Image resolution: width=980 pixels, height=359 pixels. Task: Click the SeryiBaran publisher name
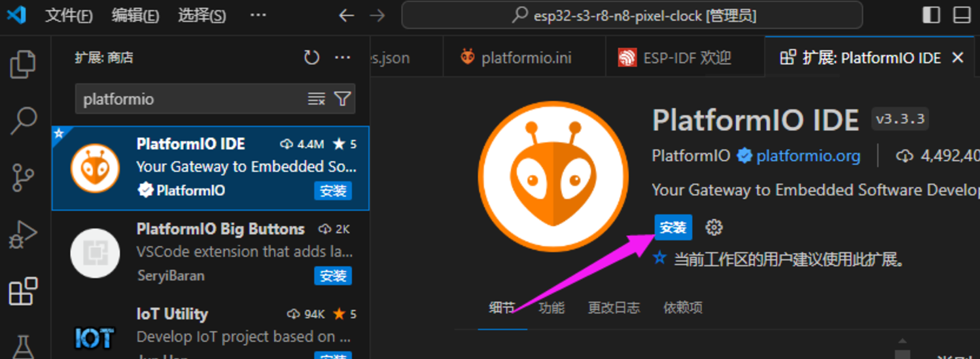[171, 276]
